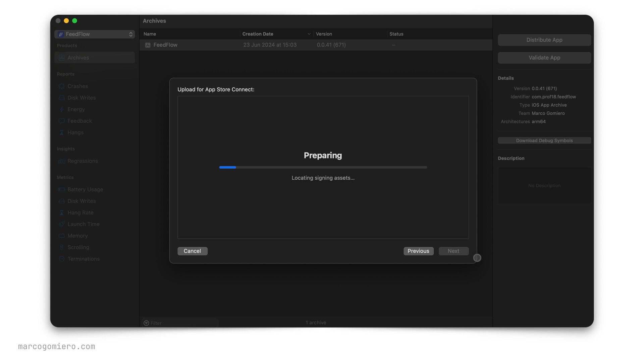Viewport: 644px width, 362px height.
Task: Open Disk Writes under Metrics
Action: 82,201
